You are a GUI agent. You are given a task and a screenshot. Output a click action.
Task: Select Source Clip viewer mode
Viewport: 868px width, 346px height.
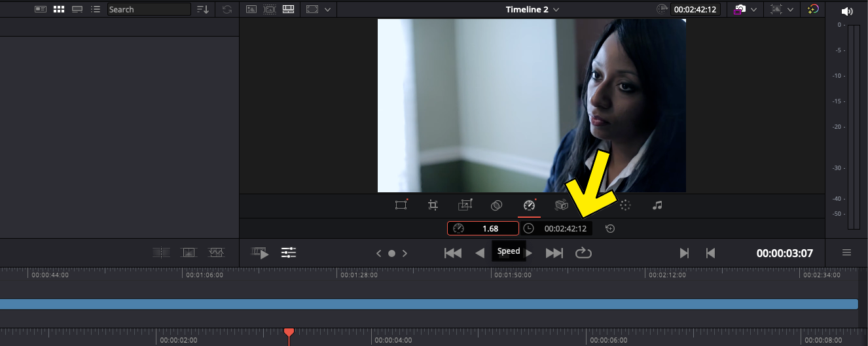tap(251, 9)
